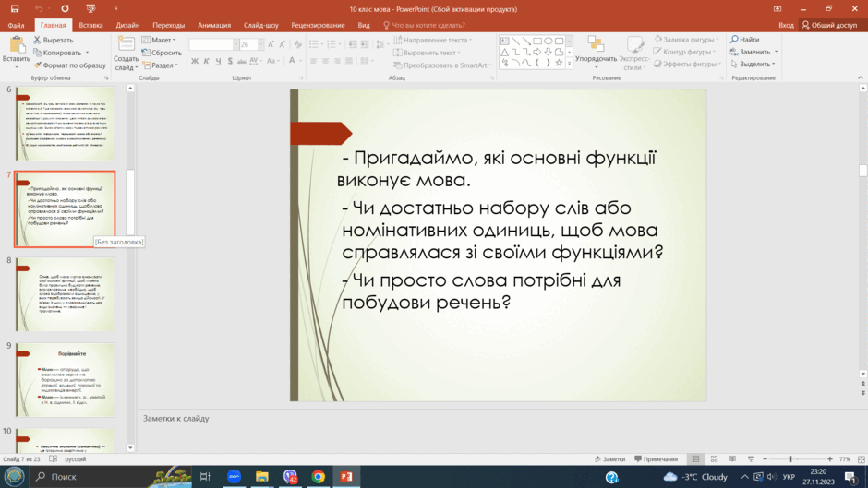Switch to Reading view icon in status bar
Image resolution: width=868 pixels, height=488 pixels.
click(732, 459)
